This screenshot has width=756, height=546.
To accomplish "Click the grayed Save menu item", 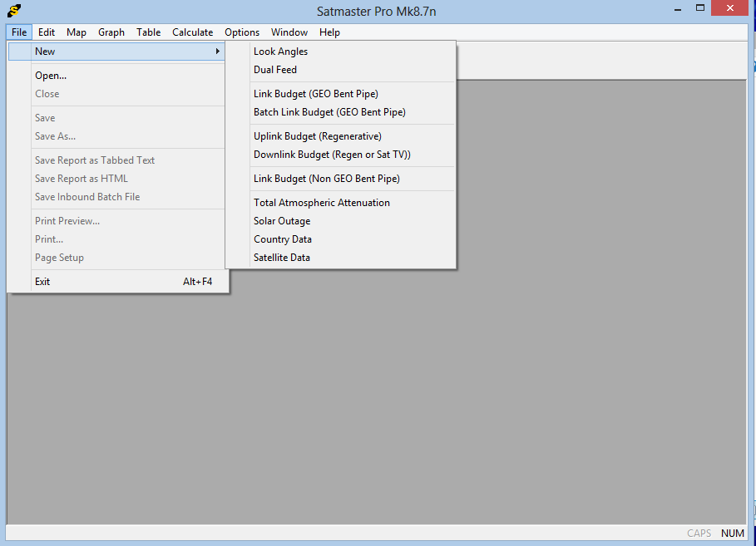I will pos(116,118).
